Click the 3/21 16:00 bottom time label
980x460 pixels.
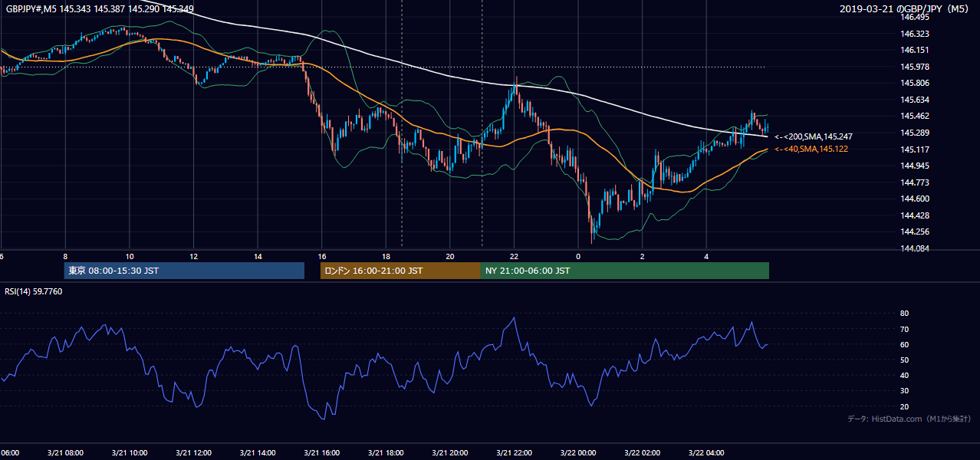pyautogui.click(x=322, y=452)
